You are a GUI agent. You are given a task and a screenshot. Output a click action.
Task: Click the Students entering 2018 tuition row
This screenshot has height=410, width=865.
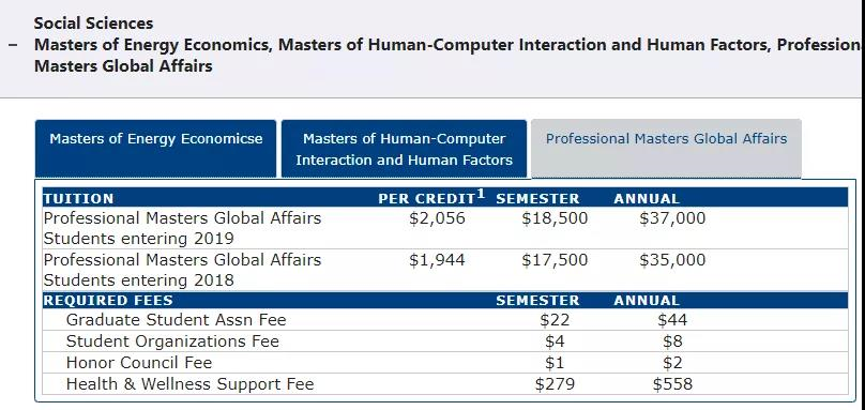[445, 270]
